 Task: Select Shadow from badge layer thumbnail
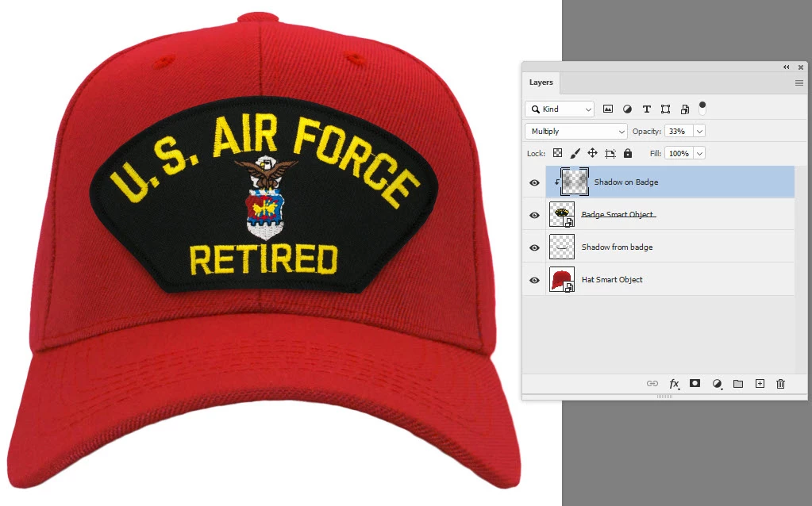(x=562, y=247)
